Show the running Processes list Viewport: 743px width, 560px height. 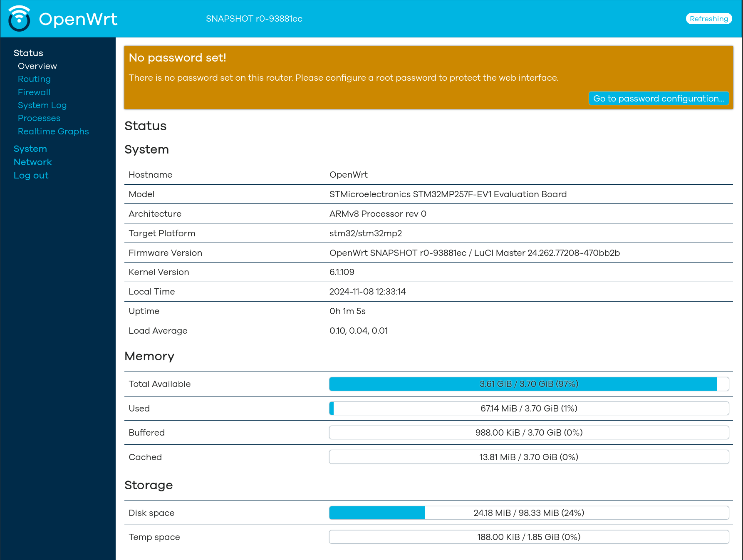click(39, 118)
